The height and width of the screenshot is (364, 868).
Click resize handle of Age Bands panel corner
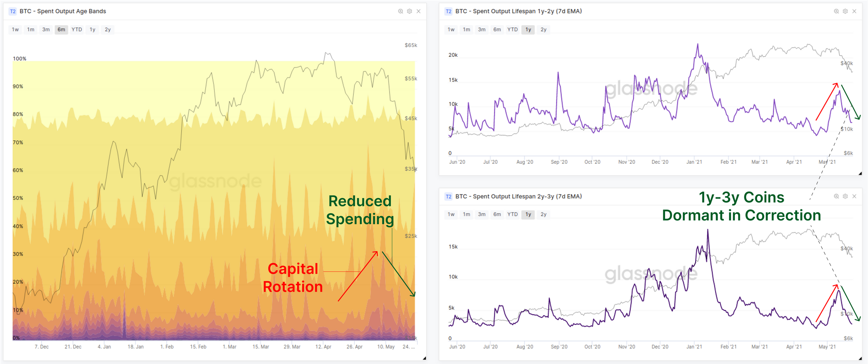click(x=424, y=358)
